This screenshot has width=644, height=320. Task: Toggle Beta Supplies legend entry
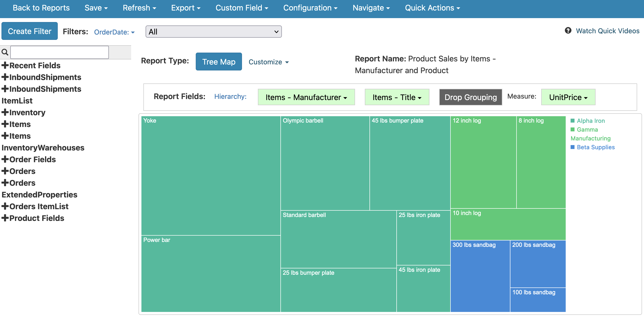coord(596,147)
